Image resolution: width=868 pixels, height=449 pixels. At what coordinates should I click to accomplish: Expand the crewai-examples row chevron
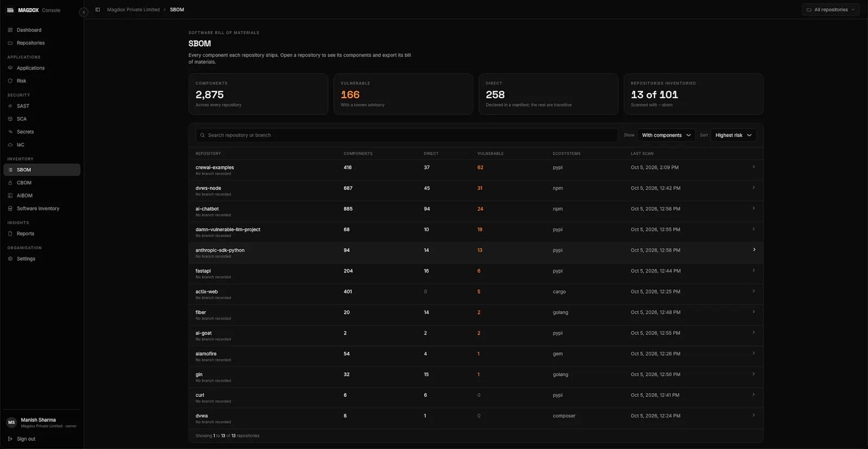click(x=754, y=167)
